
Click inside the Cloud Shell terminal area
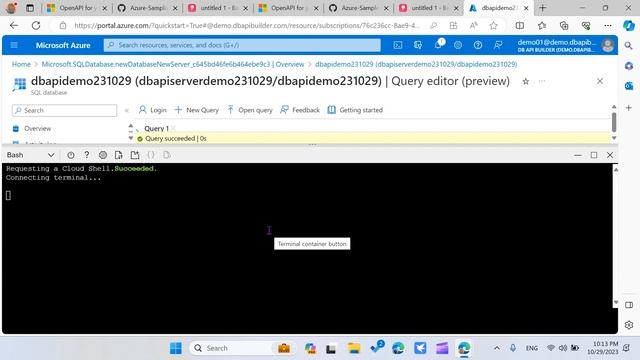(x=308, y=247)
